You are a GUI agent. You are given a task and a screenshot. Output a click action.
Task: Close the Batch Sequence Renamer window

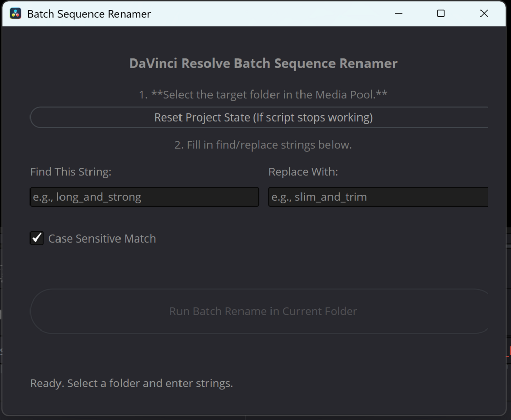[484, 14]
